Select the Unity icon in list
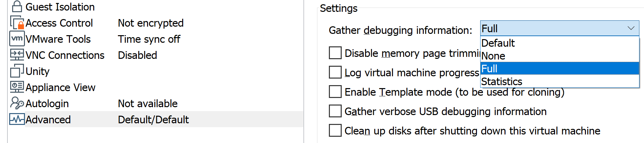Image resolution: width=644 pixels, height=143 pixels. [17, 71]
